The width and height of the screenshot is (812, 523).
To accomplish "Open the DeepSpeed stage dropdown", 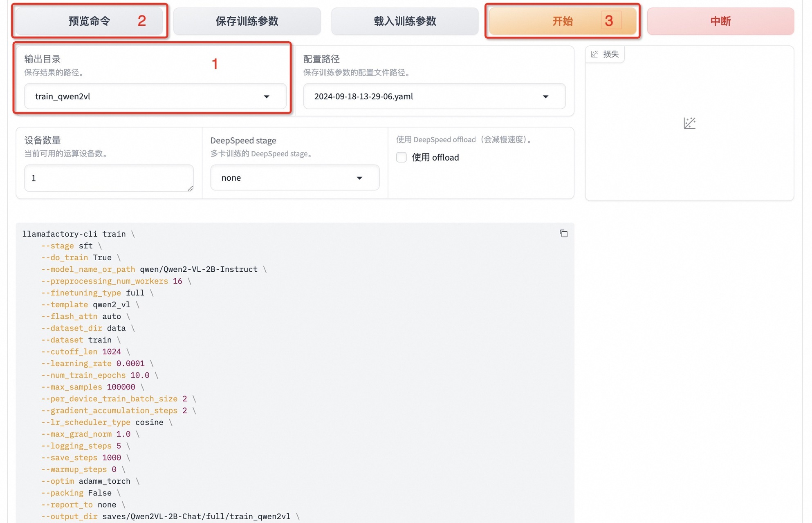I will [359, 178].
